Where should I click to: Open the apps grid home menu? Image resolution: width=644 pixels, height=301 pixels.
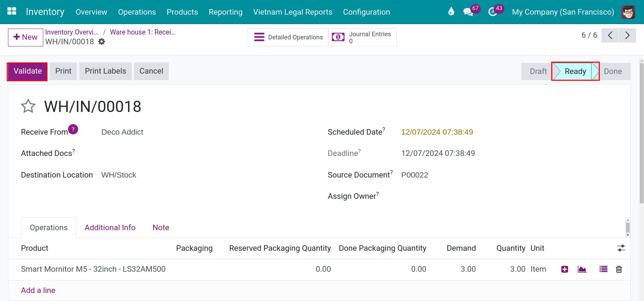pos(12,12)
